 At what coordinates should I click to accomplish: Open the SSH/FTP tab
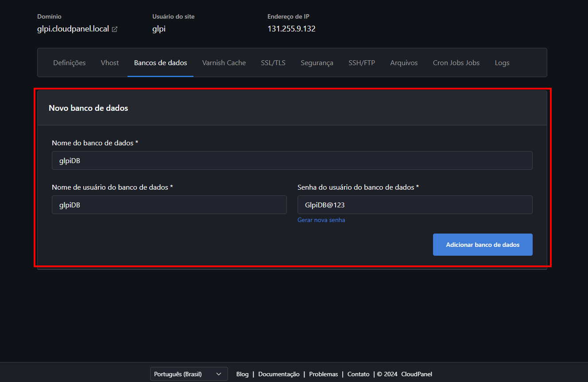tap(361, 63)
